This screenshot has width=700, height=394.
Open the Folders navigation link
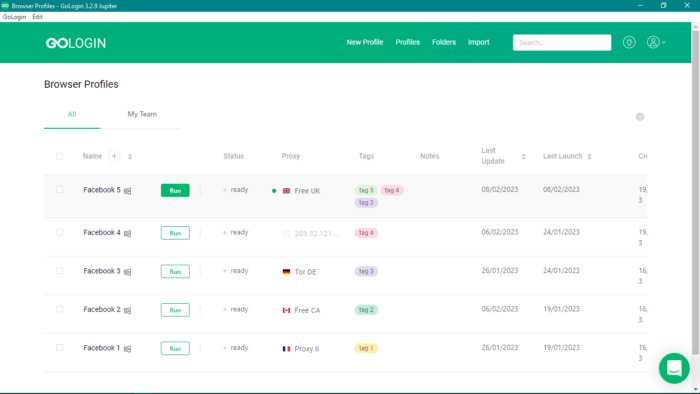(444, 42)
